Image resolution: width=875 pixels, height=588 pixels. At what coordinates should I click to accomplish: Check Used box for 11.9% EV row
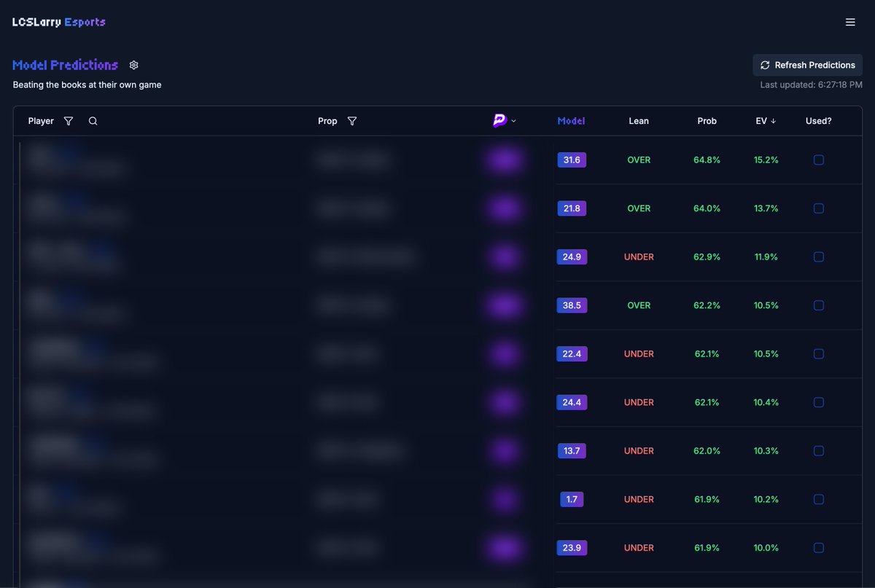[x=818, y=256]
